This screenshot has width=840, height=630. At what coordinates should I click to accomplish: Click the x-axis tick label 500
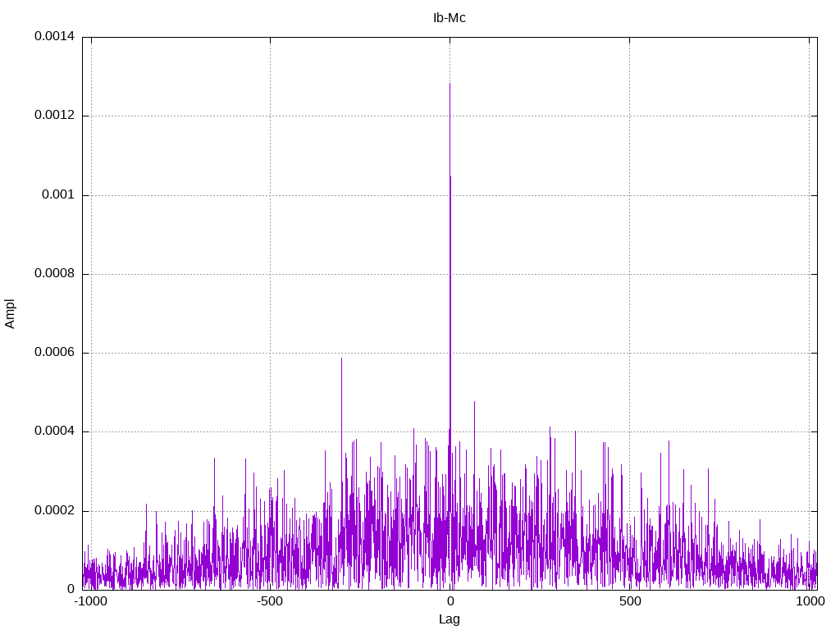(630, 601)
